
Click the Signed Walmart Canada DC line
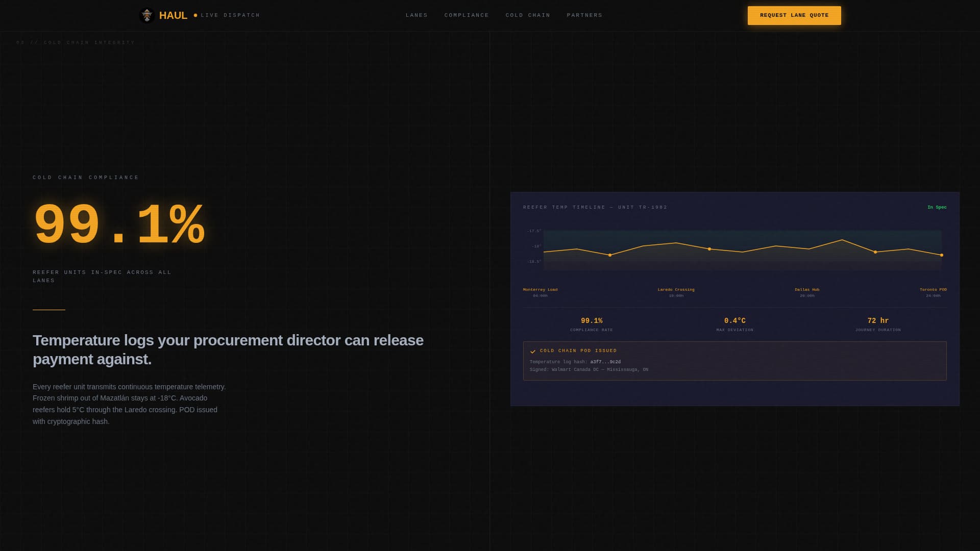click(x=589, y=369)
